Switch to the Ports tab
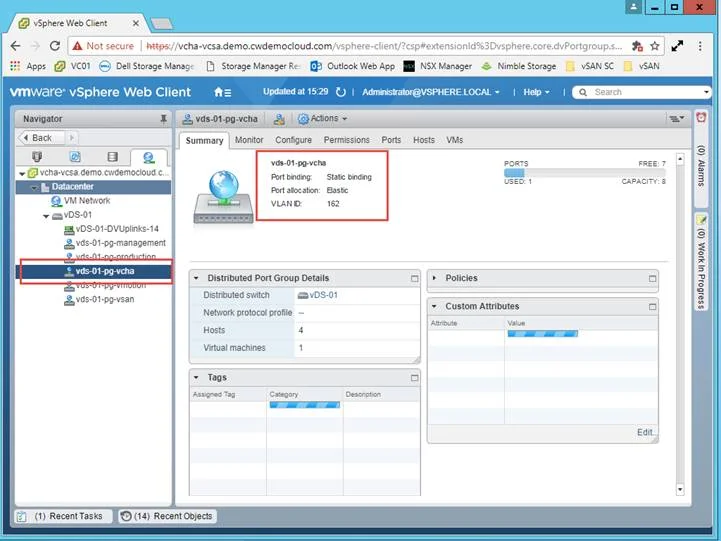 (x=391, y=140)
